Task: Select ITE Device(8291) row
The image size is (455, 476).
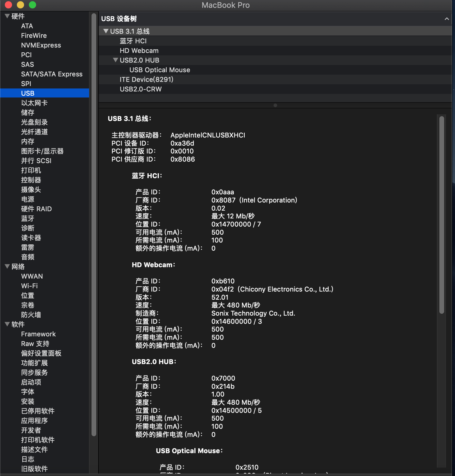Action: tap(275, 79)
